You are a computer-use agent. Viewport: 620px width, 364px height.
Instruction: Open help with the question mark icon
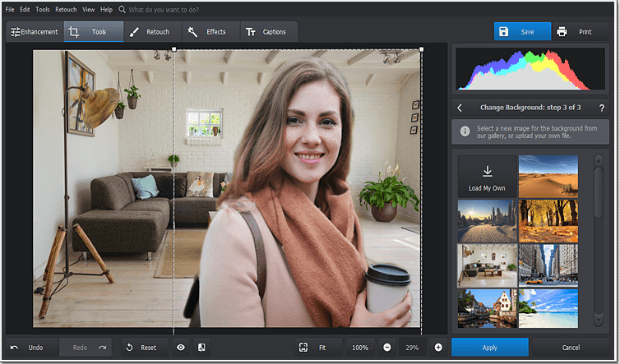point(601,108)
